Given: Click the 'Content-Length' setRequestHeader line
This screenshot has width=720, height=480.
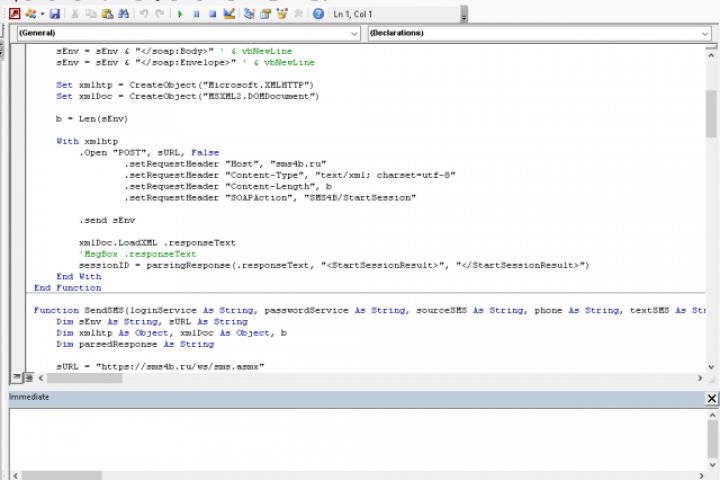Looking at the screenshot, I should 228,186.
